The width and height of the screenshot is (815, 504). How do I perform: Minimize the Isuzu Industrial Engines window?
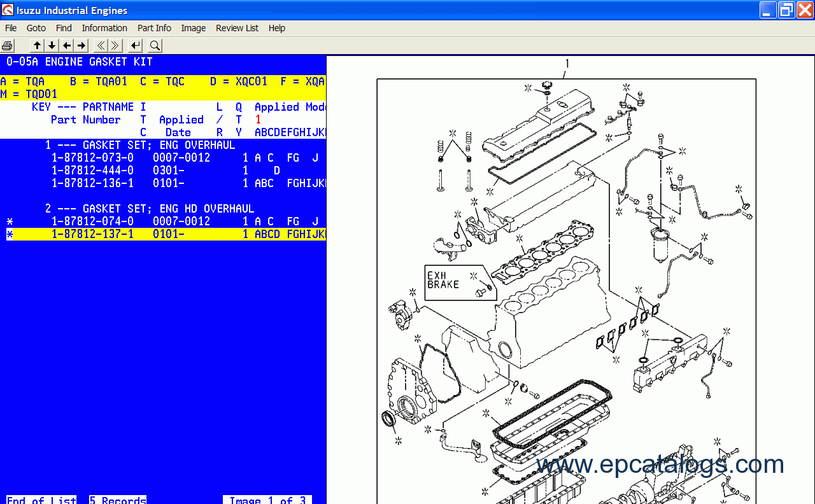[768, 10]
